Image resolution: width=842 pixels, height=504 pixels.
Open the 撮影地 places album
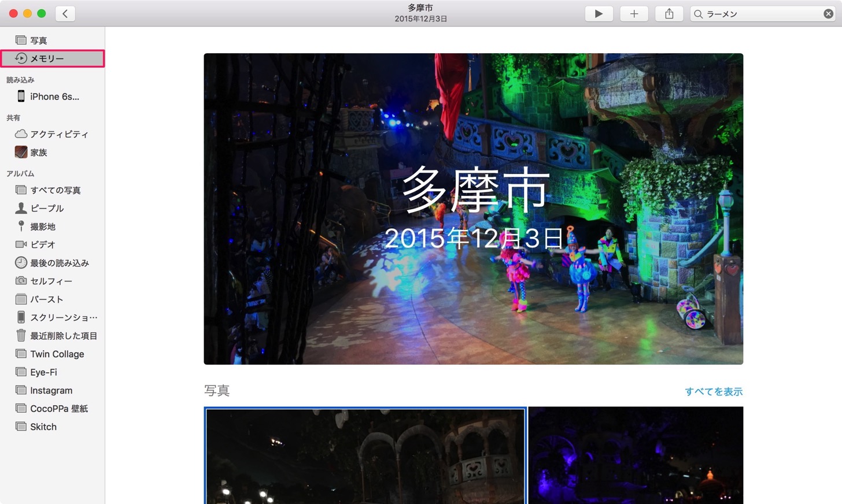52,227
